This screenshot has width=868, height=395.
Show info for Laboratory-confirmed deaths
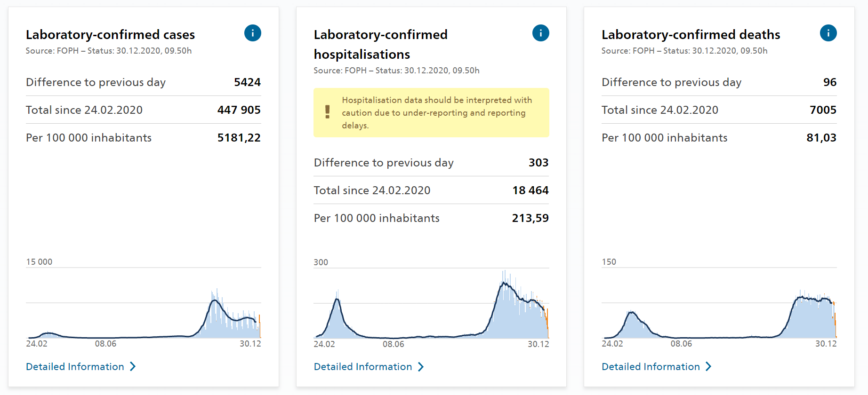point(828,33)
